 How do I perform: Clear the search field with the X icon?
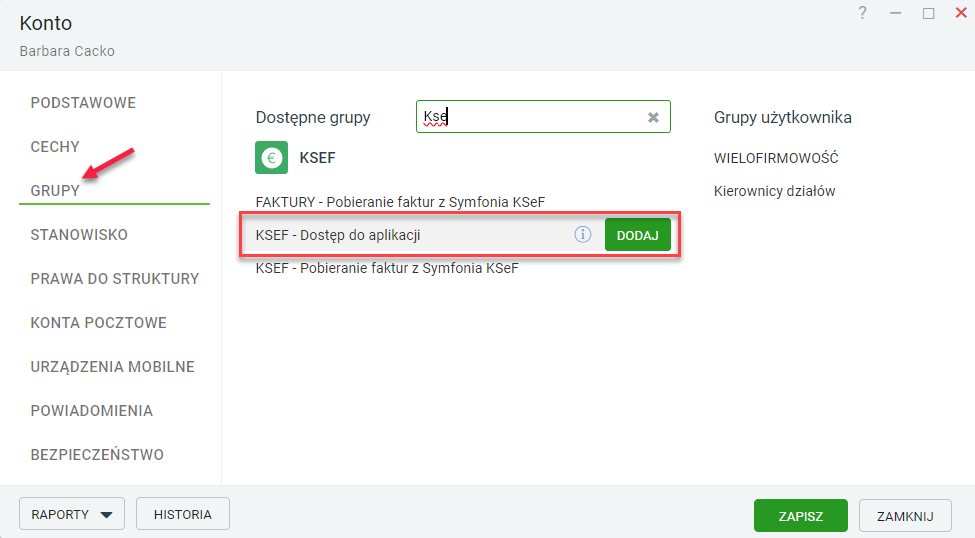click(653, 117)
